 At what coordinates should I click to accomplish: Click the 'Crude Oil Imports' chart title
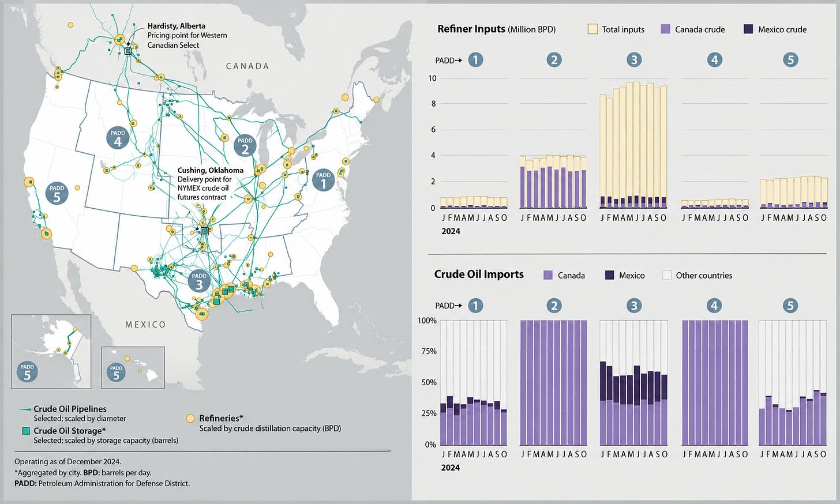[479, 274]
